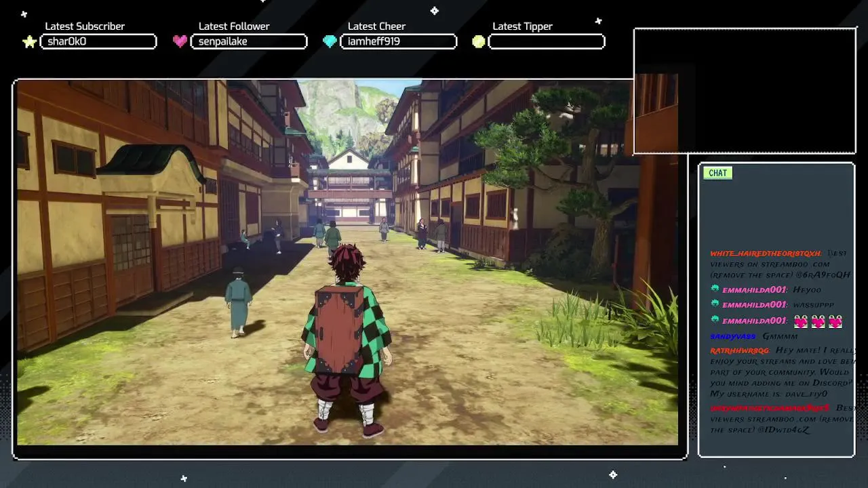Select the senpailake follower name field
The width and height of the screenshot is (868, 488).
coord(249,41)
